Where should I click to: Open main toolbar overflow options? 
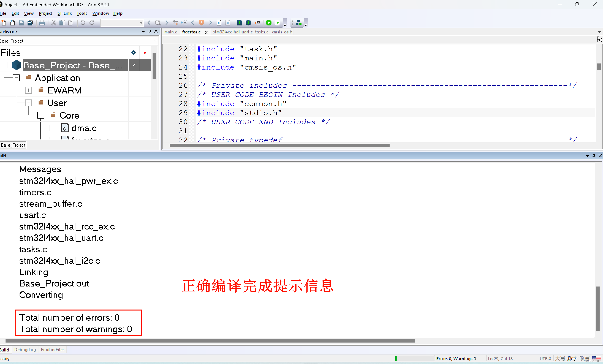coord(285,25)
